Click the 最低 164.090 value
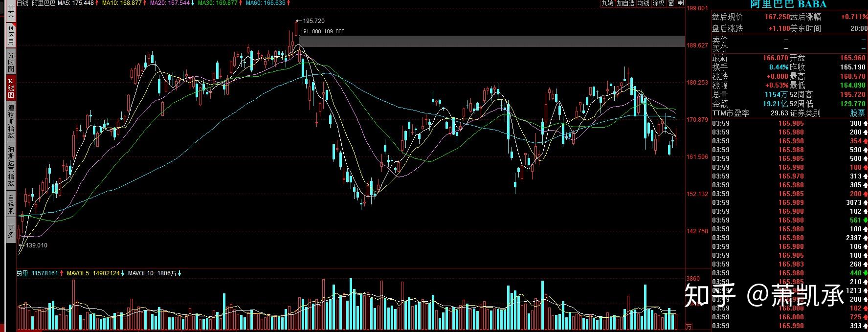868x332 pixels. tap(853, 86)
